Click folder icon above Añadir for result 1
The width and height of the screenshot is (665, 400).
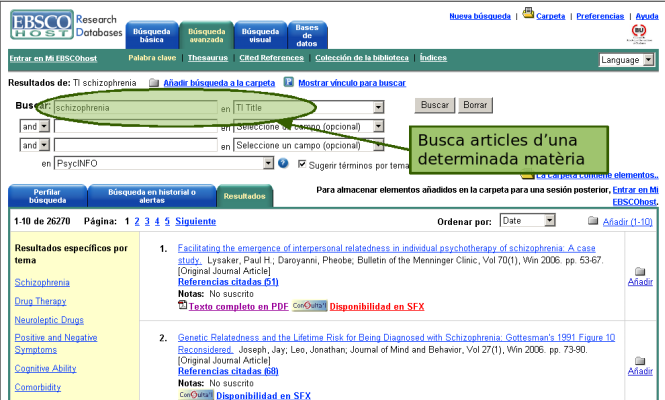coord(640,271)
